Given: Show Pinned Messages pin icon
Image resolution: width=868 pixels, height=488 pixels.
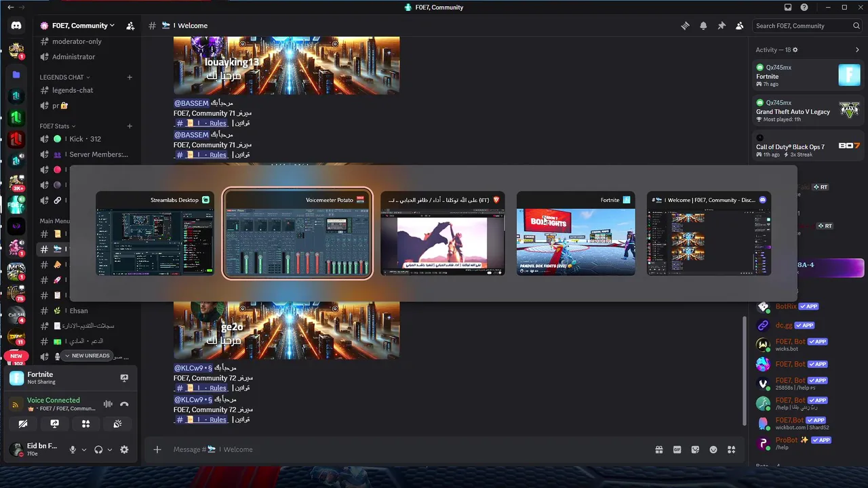Looking at the screenshot, I should click(722, 26).
